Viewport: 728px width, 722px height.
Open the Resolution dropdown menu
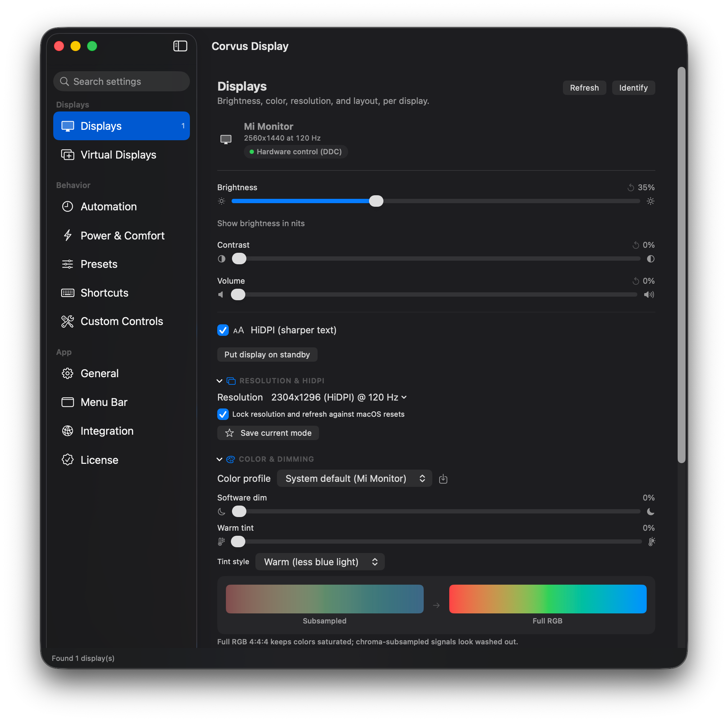coord(339,397)
